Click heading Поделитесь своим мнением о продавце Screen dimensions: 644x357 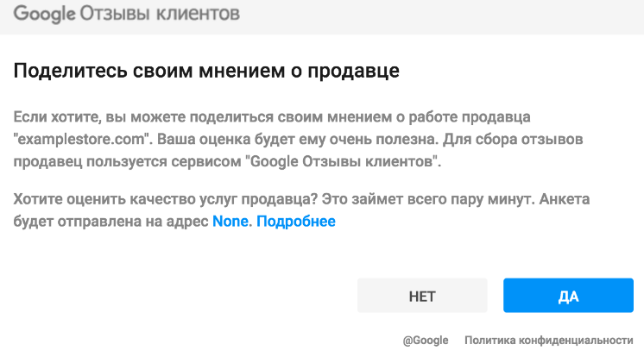(206, 71)
